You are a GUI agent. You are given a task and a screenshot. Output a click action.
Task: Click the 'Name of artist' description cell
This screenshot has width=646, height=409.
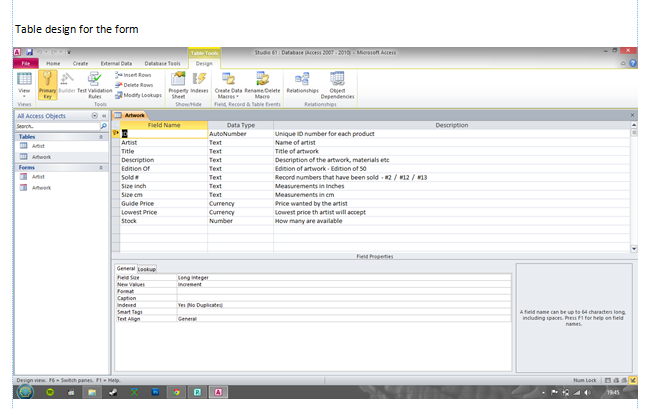452,143
